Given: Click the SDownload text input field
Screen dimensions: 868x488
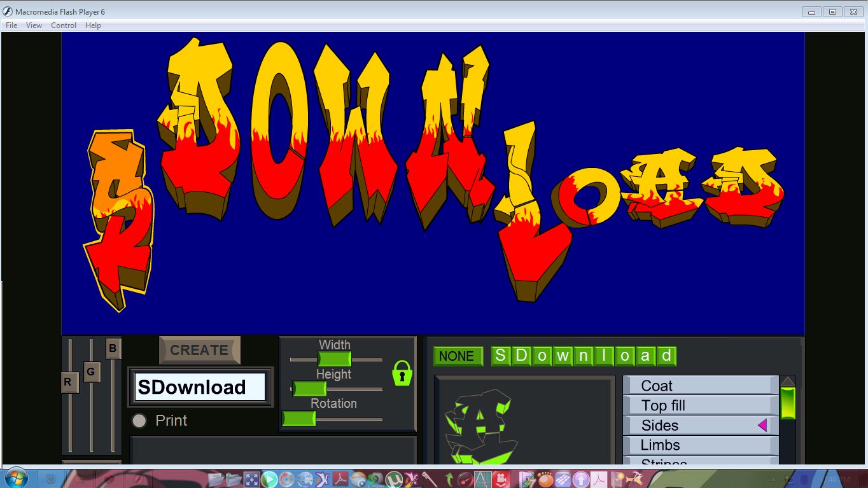Looking at the screenshot, I should pos(200,387).
